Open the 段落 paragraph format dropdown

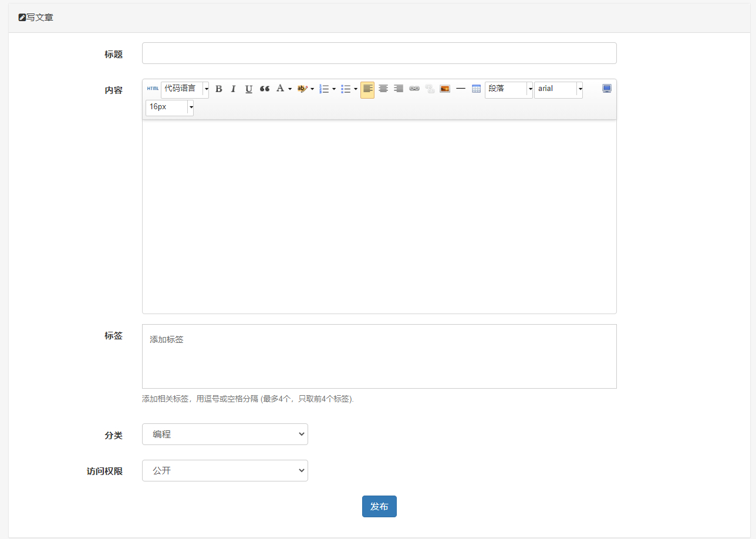[x=508, y=89]
